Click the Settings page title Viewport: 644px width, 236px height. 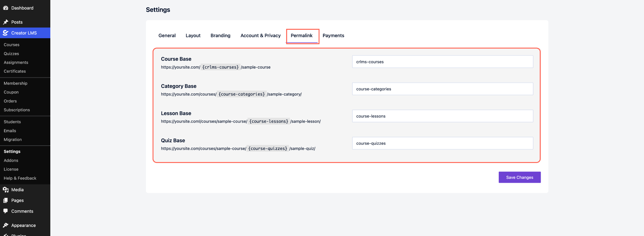point(158,10)
